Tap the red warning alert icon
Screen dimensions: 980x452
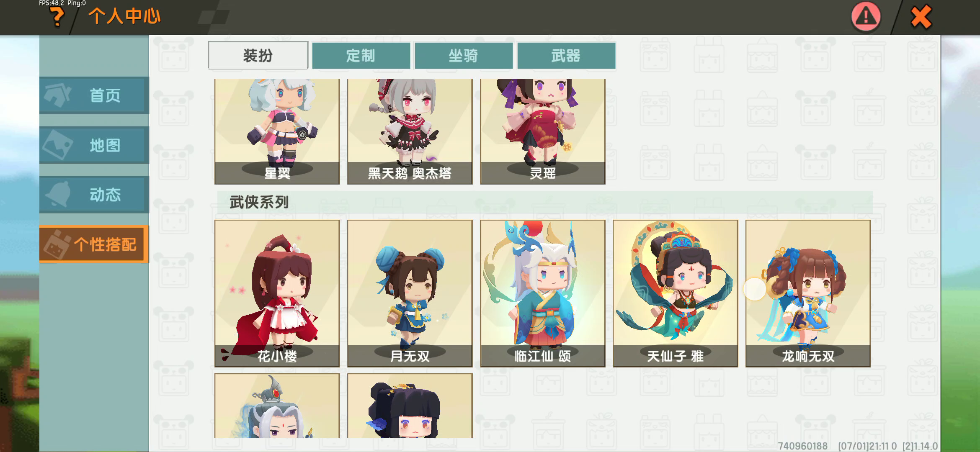[x=866, y=17]
